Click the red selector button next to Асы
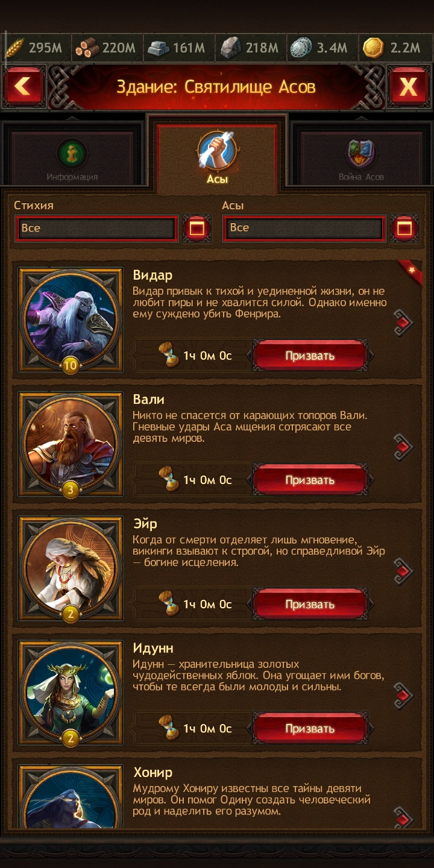The image size is (434, 868). pyautogui.click(x=404, y=228)
